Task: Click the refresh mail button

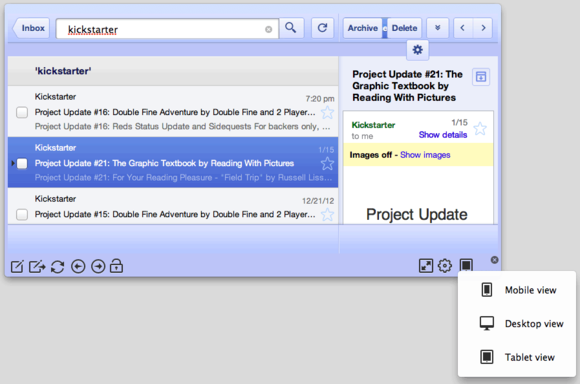Action: click(322, 28)
